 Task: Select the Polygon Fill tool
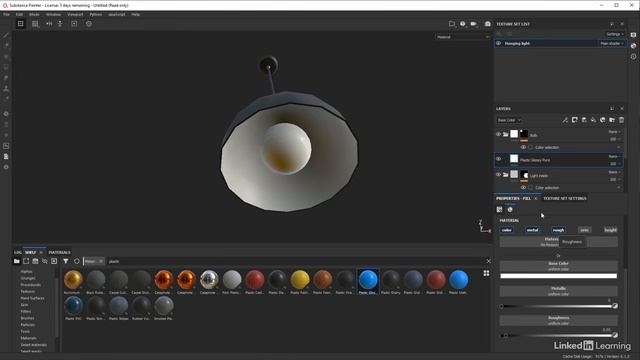pyautogui.click(x=6, y=67)
